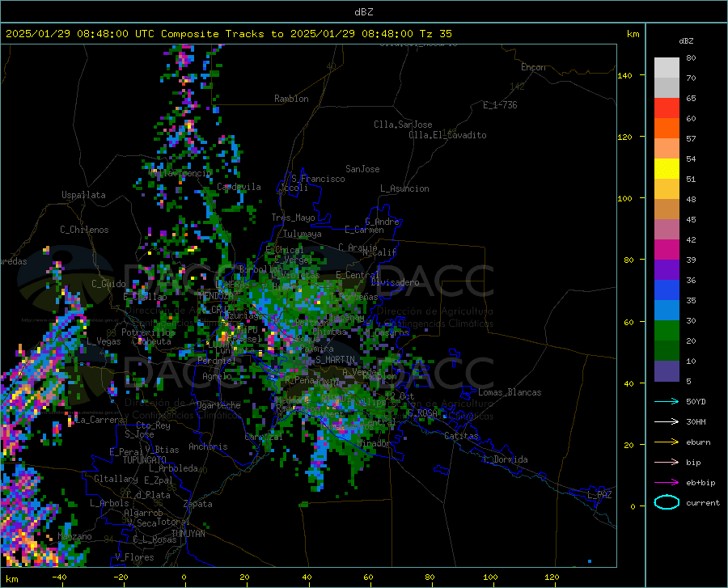The width and height of the screenshot is (728, 588).
Task: Click the S_MARTIN map label
Action: coord(335,360)
